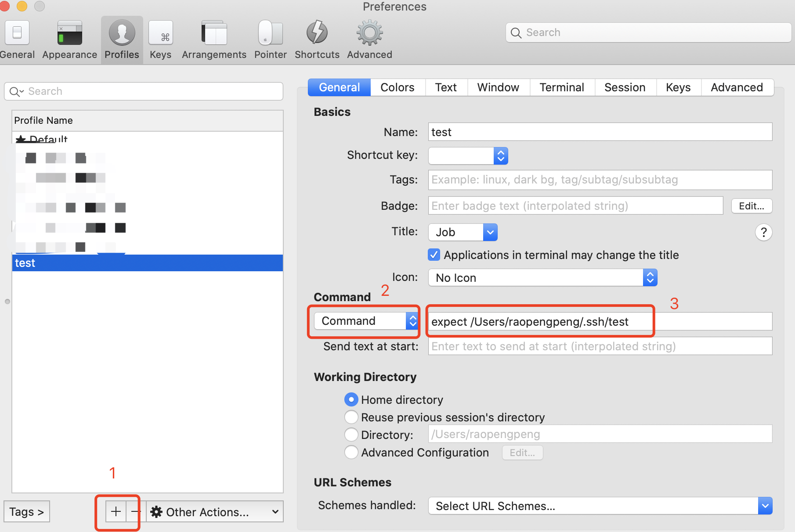795x532 pixels.
Task: Expand the Tags > panel
Action: pos(27,511)
